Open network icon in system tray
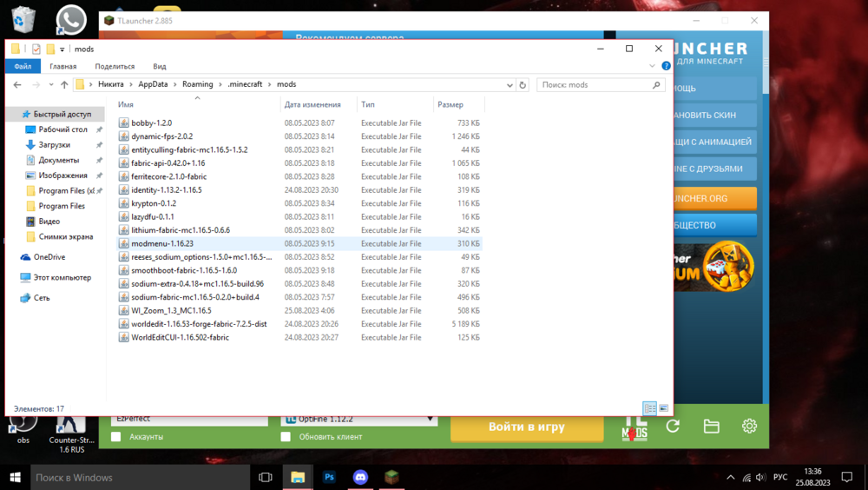The width and height of the screenshot is (868, 490). pos(746,477)
